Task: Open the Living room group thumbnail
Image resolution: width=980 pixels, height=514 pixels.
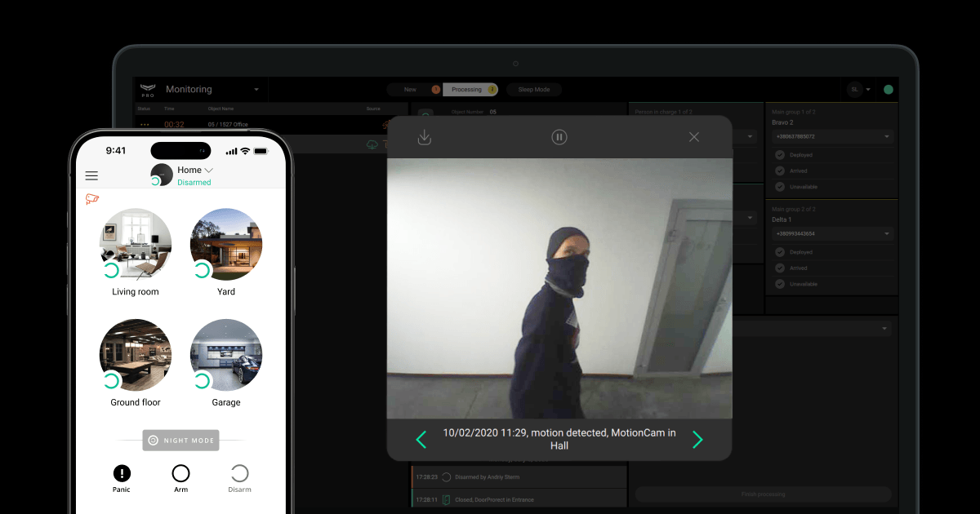Action: click(136, 244)
